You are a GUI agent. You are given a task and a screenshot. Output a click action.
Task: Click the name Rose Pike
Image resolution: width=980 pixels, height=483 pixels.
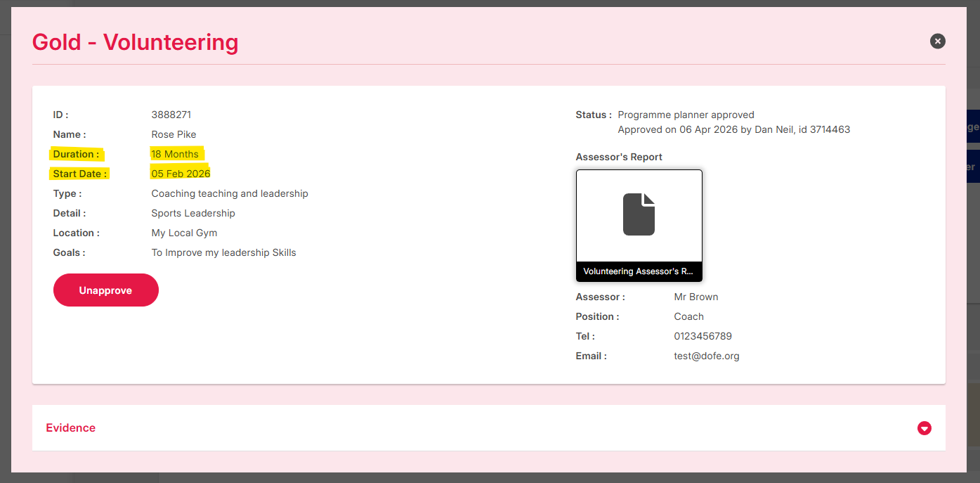174,134
